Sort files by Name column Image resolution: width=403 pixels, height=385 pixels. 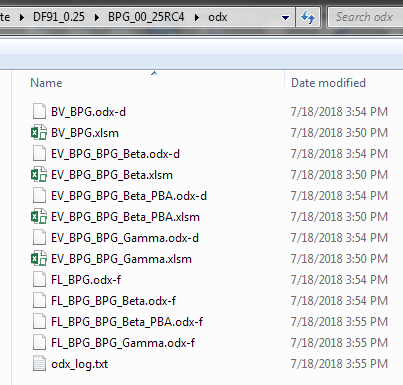46,83
